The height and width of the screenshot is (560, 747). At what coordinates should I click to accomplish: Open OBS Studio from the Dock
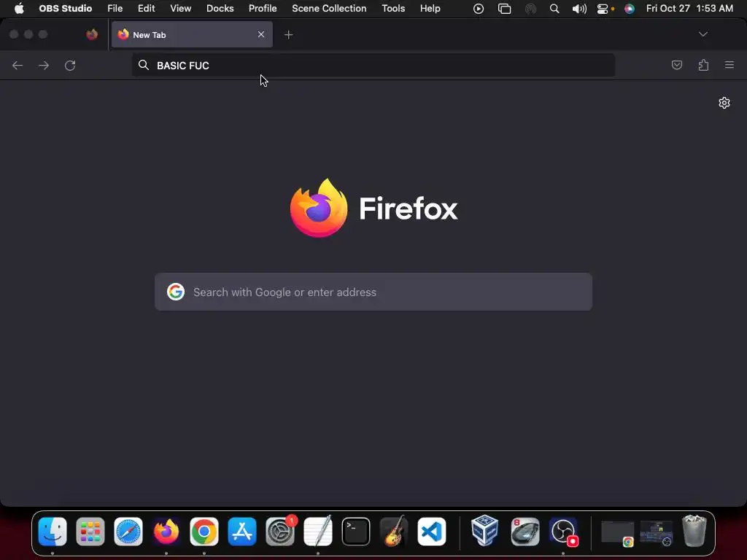point(564,532)
